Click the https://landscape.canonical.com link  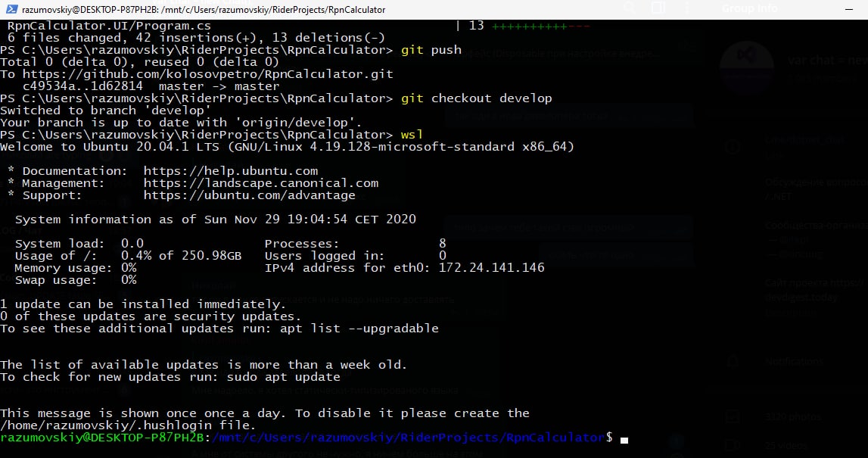tap(261, 183)
